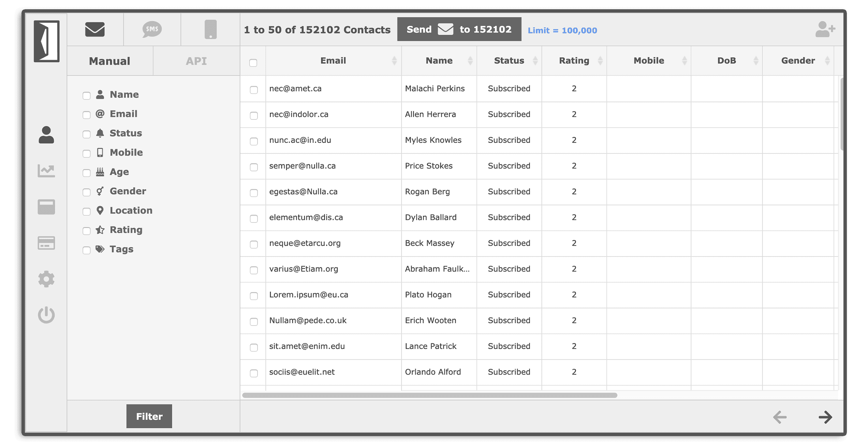Check the Location filter checkbox

pyautogui.click(x=87, y=212)
